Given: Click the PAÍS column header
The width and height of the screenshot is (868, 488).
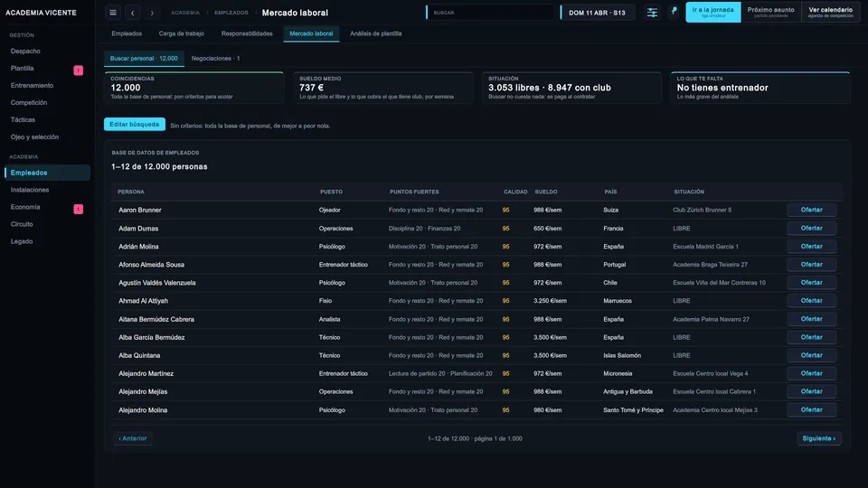Looking at the screenshot, I should click(x=610, y=192).
